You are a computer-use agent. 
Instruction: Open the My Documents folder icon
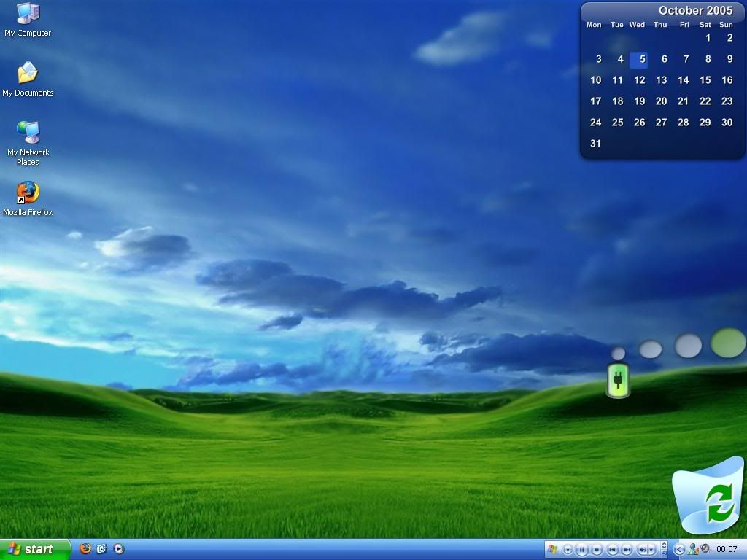pos(28,74)
